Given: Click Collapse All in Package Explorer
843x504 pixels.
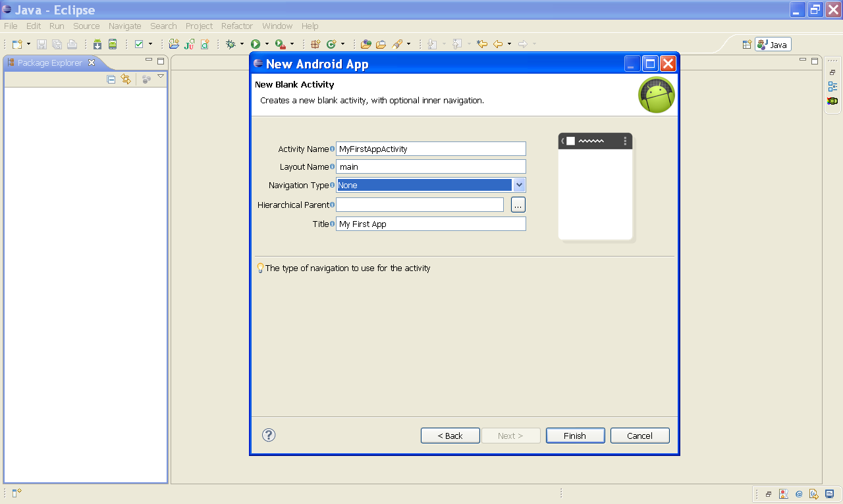Looking at the screenshot, I should [x=111, y=79].
